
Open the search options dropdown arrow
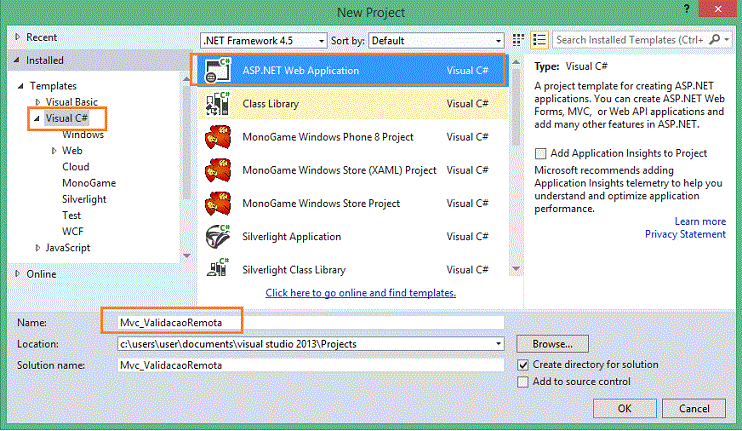pyautogui.click(x=726, y=40)
